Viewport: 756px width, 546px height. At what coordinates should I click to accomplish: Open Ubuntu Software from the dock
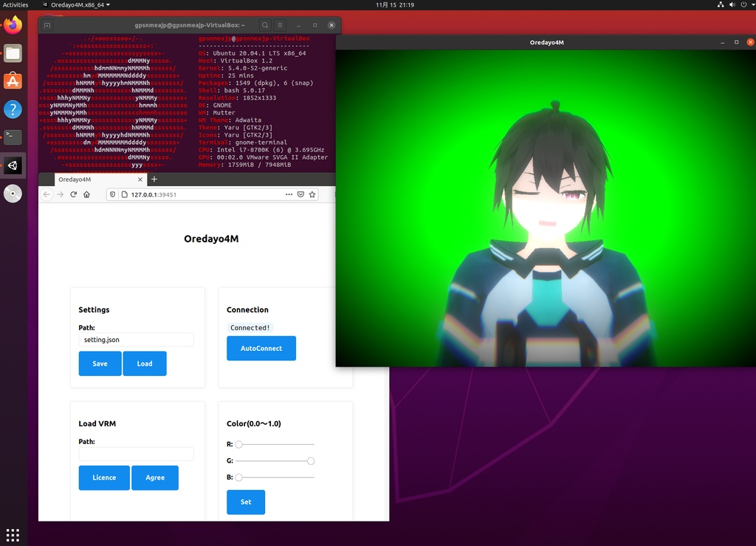pyautogui.click(x=11, y=80)
